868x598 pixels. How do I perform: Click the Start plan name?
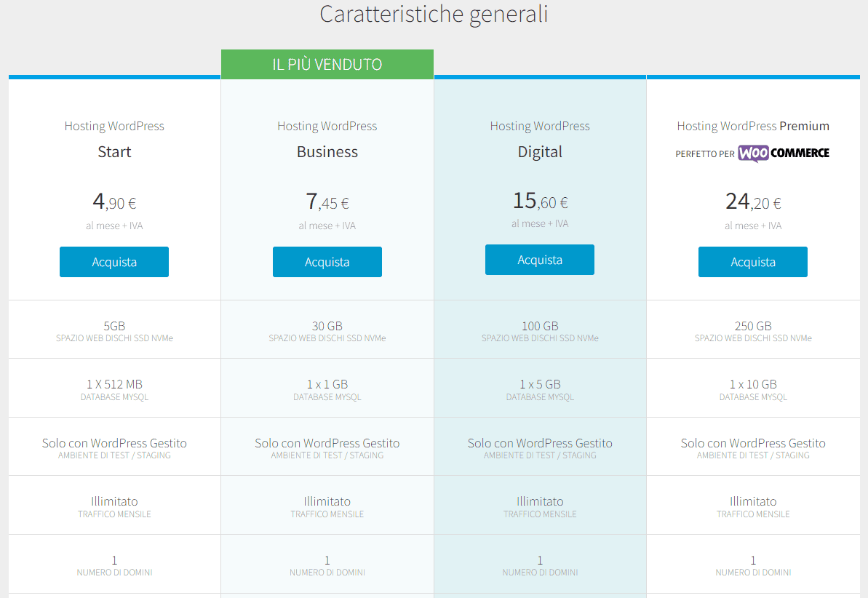point(114,152)
